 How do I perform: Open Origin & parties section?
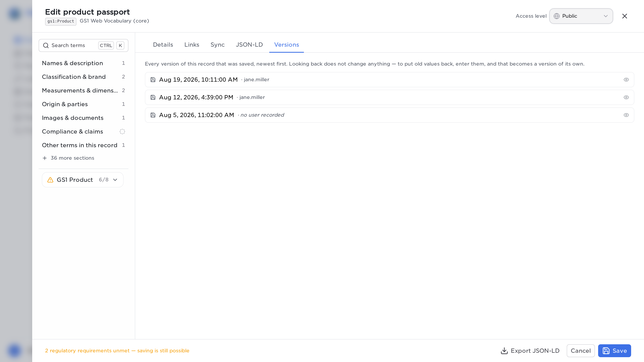84,104
